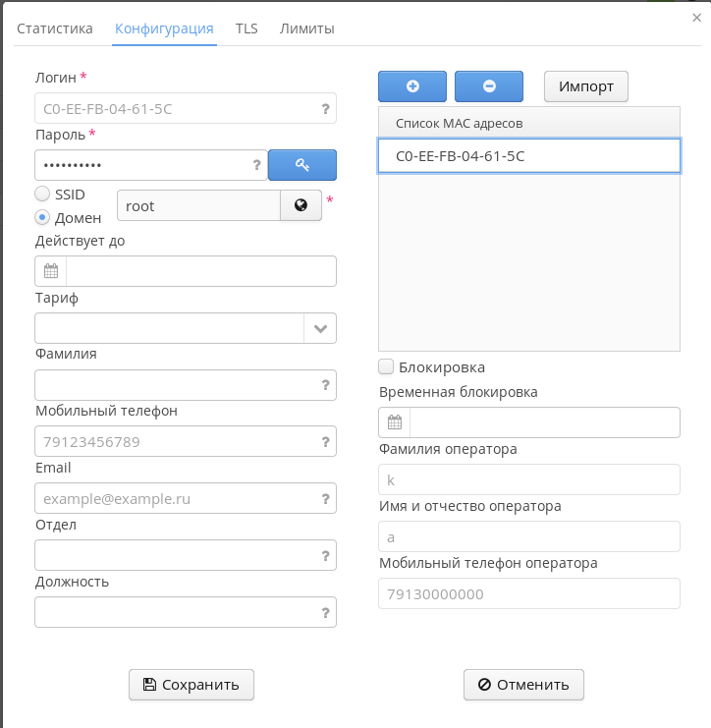Select the Домен radio button
Viewport: 711px width, 728px height.
click(43, 217)
